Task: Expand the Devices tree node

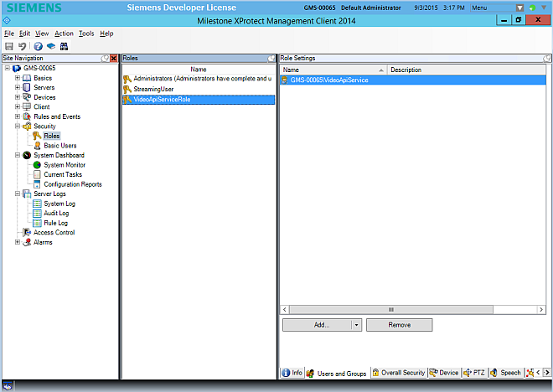Action: (18, 97)
